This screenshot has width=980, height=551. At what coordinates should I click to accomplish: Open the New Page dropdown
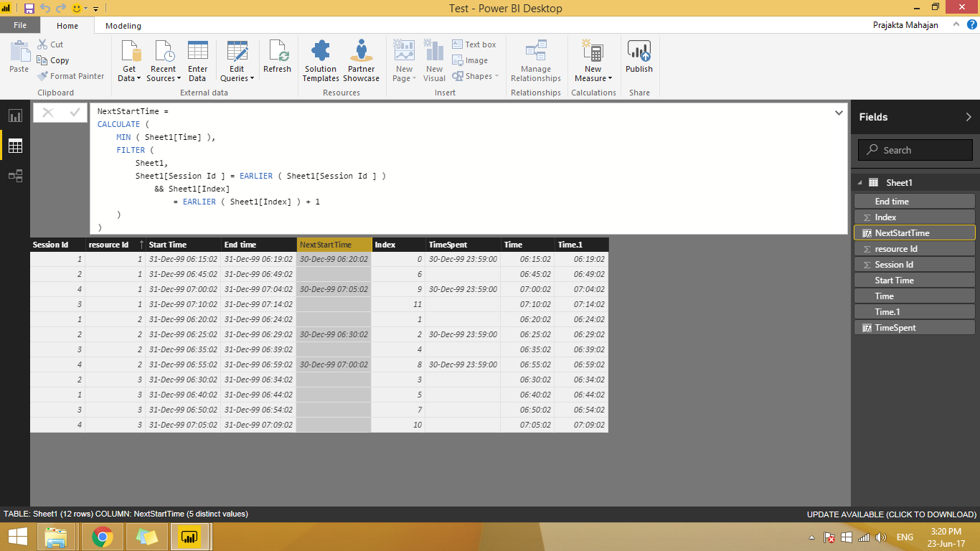pyautogui.click(x=404, y=61)
